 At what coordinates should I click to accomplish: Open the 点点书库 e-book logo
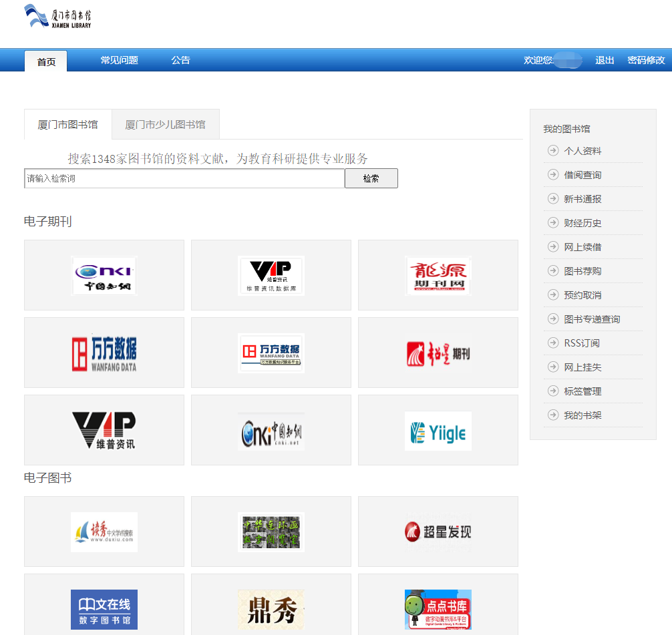(x=438, y=609)
